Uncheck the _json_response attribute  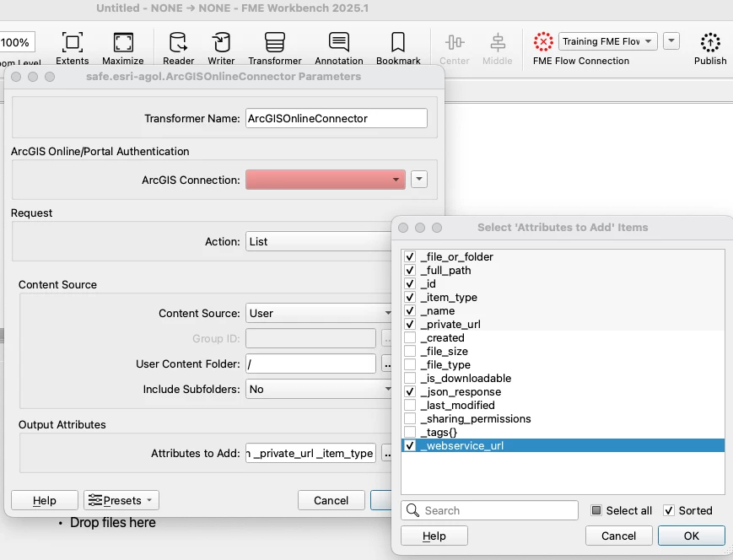(410, 391)
